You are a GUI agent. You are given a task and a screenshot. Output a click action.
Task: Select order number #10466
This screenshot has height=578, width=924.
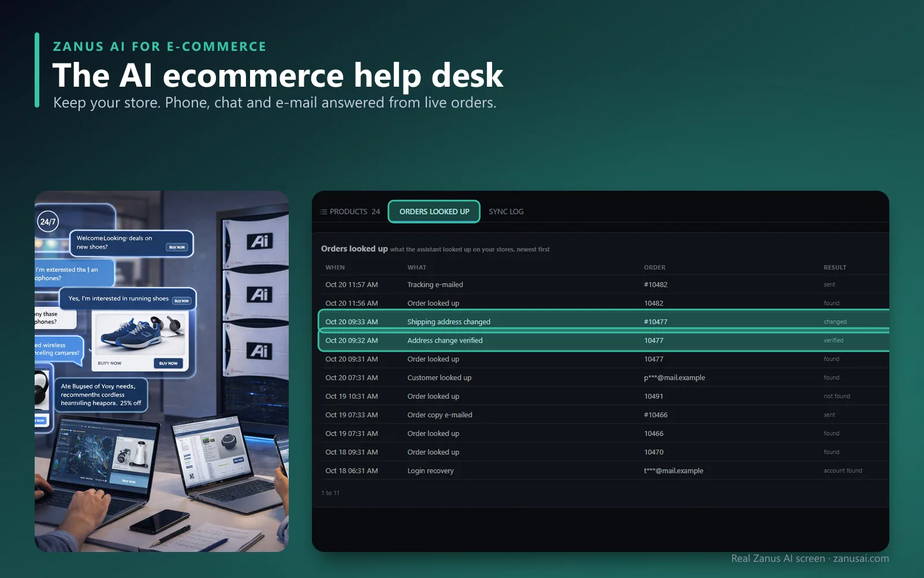point(655,414)
